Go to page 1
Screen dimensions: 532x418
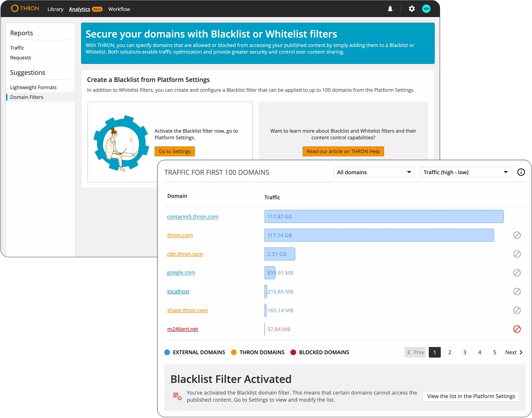[435, 352]
